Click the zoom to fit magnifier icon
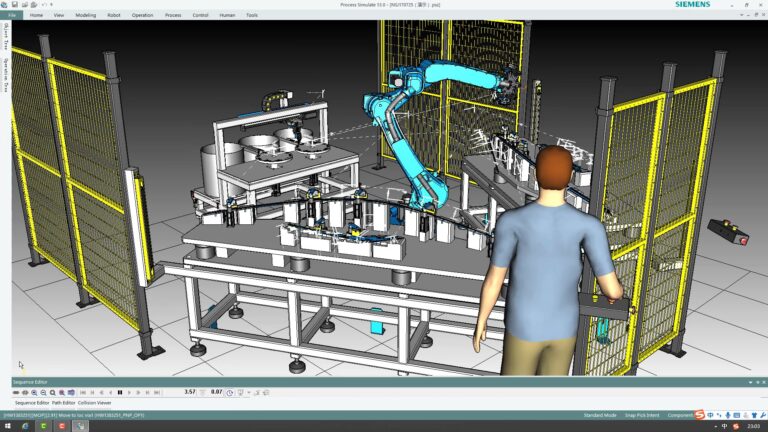 (x=52, y=393)
